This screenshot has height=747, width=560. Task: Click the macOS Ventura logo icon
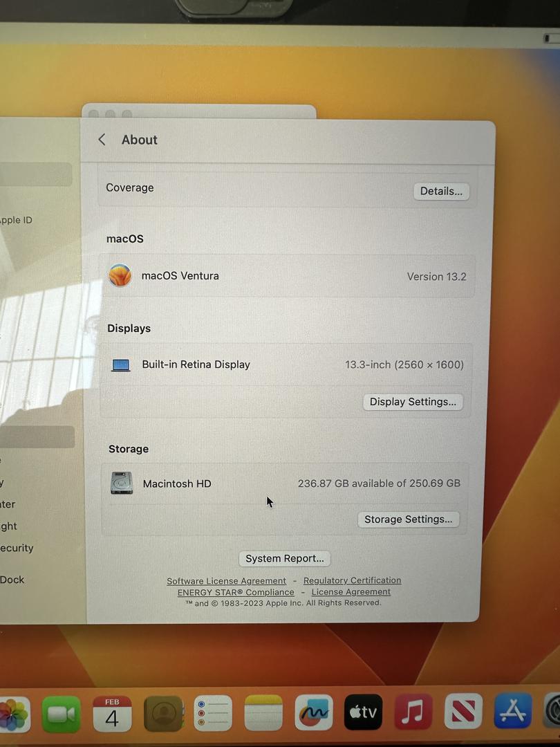pyautogui.click(x=120, y=275)
